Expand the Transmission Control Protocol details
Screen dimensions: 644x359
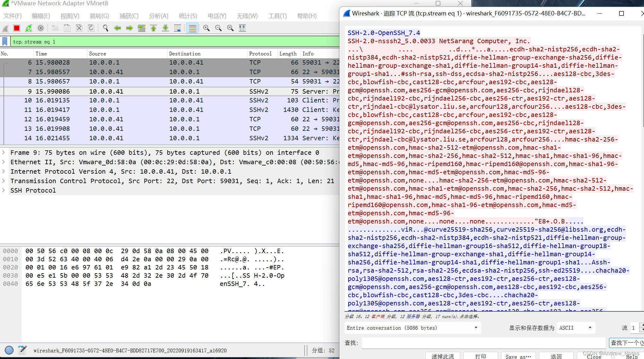(x=3, y=181)
